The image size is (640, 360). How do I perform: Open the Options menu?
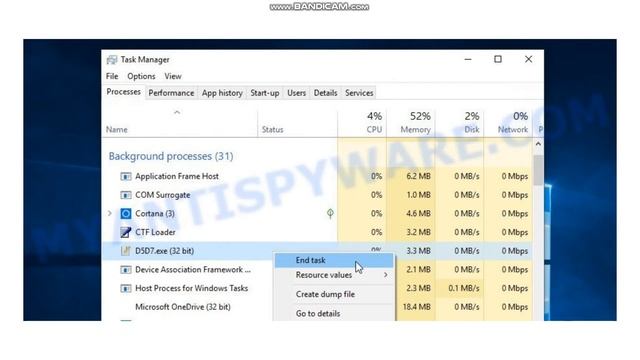(x=141, y=76)
